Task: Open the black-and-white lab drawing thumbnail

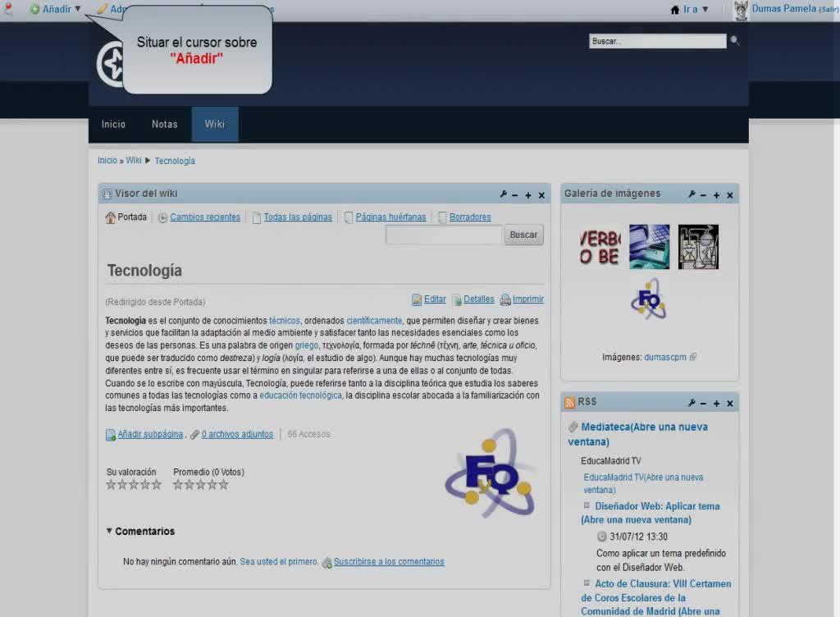Action: click(x=698, y=247)
